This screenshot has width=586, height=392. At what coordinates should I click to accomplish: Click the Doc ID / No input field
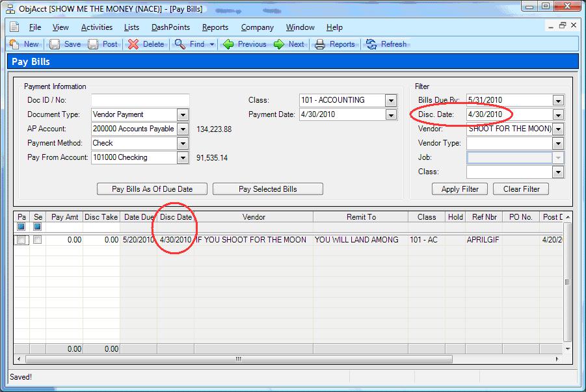click(140, 100)
